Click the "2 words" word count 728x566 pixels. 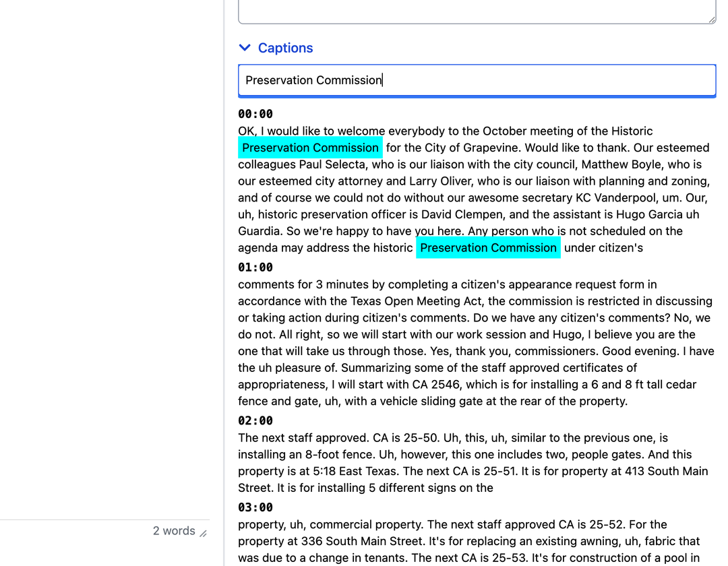point(174,531)
